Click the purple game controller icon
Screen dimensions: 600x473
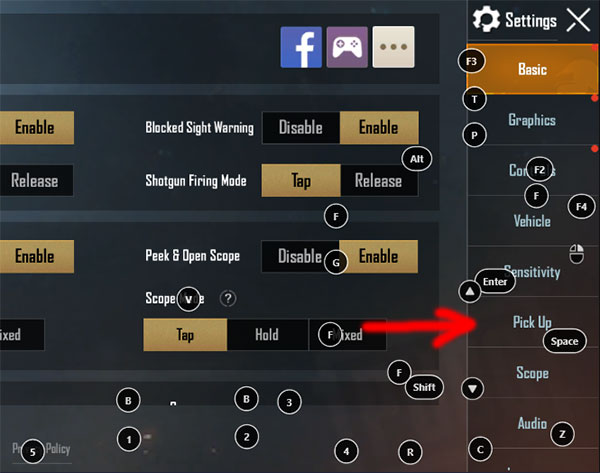click(x=347, y=47)
